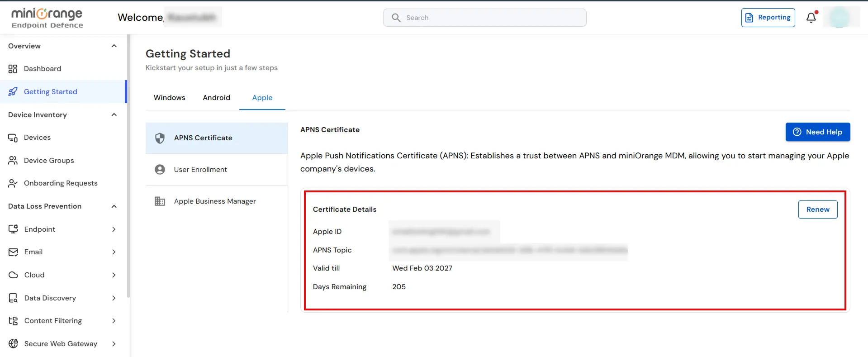Expand the Content Filtering submenu arrow
Viewport: 868px width, 357px height.
coord(114,321)
